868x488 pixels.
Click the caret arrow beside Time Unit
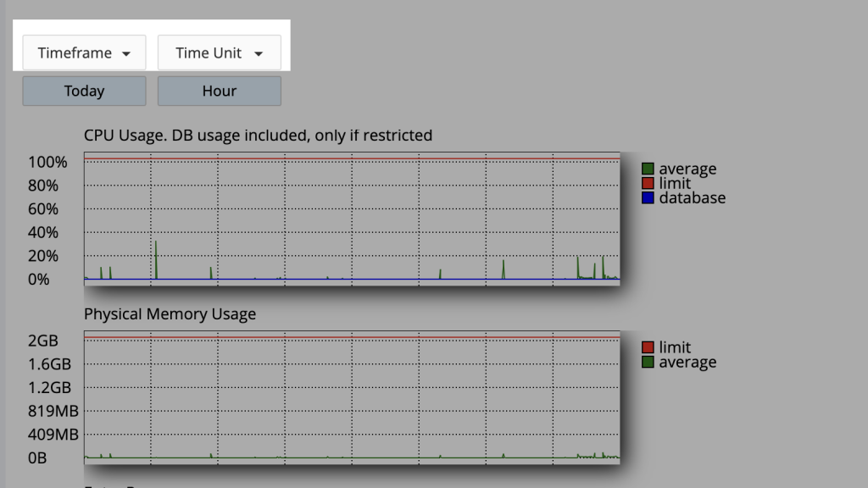pos(259,53)
